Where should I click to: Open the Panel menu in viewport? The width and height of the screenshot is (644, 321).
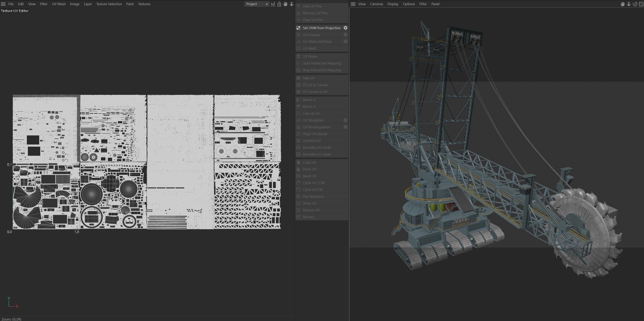[435, 4]
